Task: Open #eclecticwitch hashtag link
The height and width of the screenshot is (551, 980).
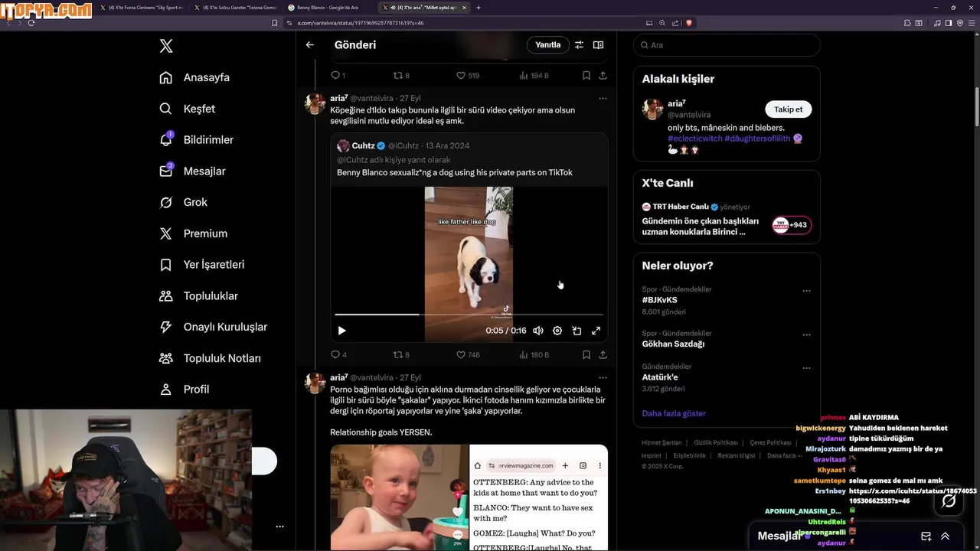Action: coord(694,139)
